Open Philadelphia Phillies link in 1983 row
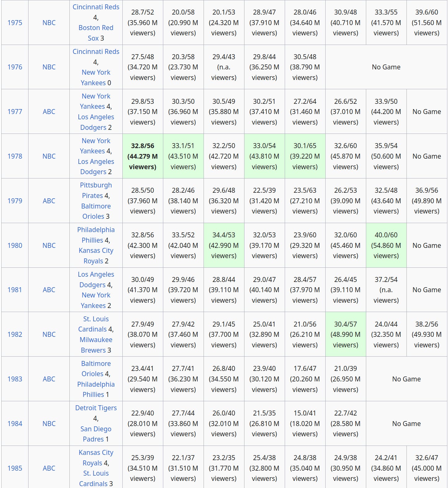Viewport: 448px width, 488px height. [x=96, y=389]
